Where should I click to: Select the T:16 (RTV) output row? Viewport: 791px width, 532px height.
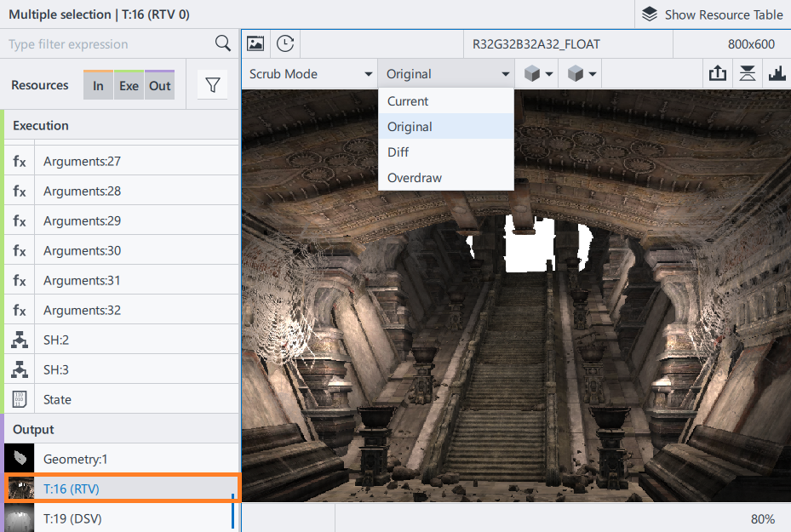(122, 488)
